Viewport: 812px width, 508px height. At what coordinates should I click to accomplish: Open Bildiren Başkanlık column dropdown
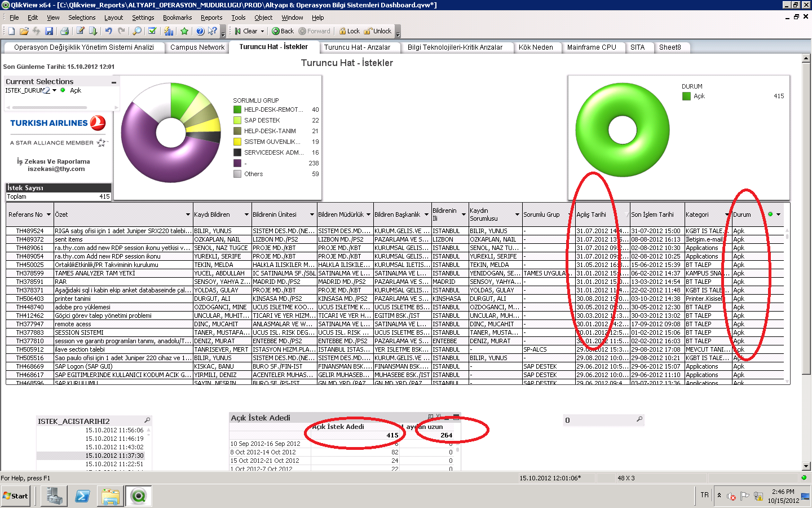pos(426,214)
